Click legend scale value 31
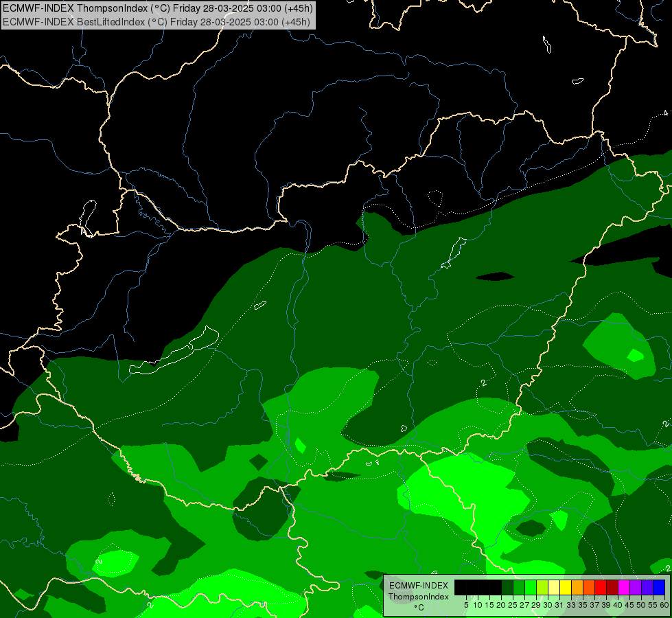The height and width of the screenshot is (618, 672). 559,605
